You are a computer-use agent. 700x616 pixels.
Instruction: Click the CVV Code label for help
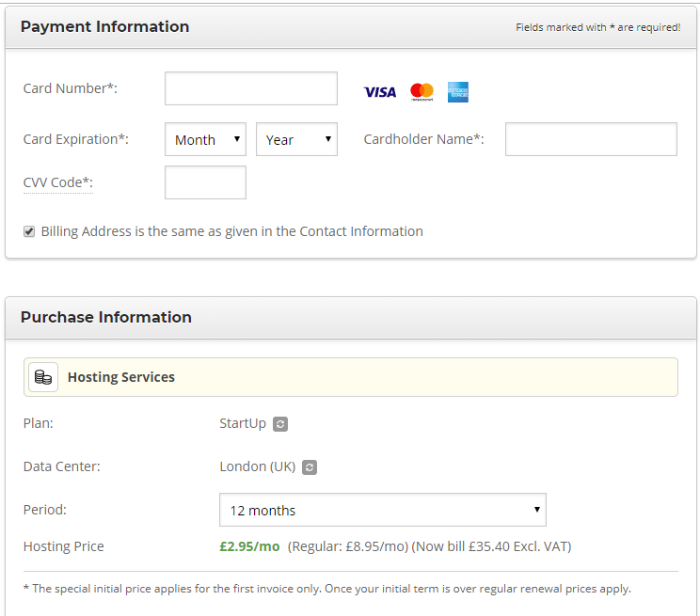[56, 182]
